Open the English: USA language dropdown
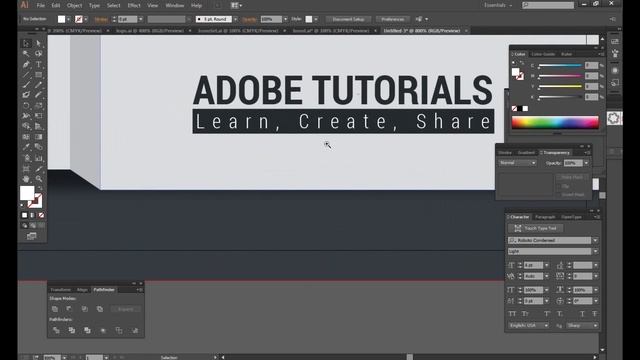This screenshot has height=360, width=640. point(529,325)
